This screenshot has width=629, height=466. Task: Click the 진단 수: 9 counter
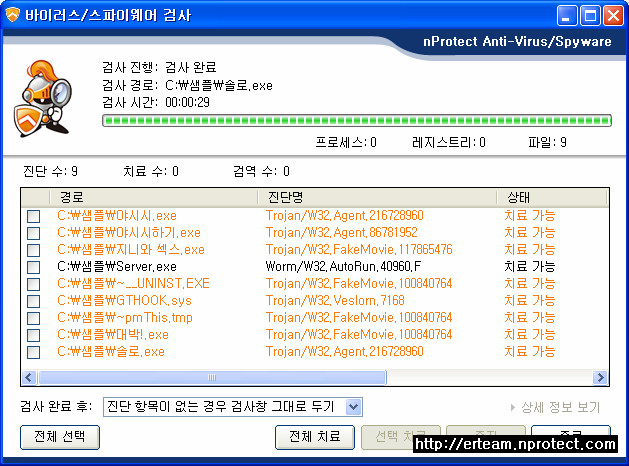point(50,172)
